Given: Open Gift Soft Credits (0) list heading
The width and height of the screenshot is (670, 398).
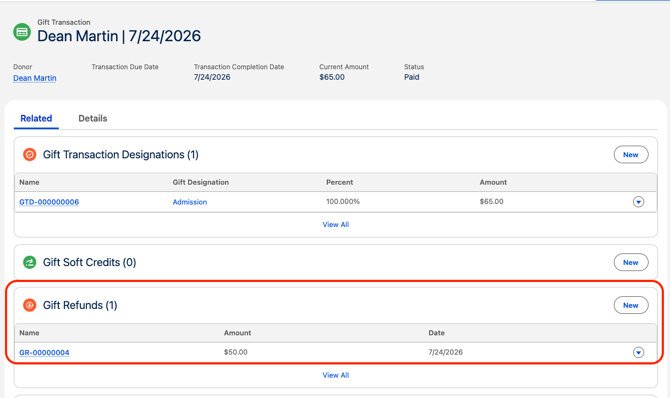Looking at the screenshot, I should click(89, 262).
